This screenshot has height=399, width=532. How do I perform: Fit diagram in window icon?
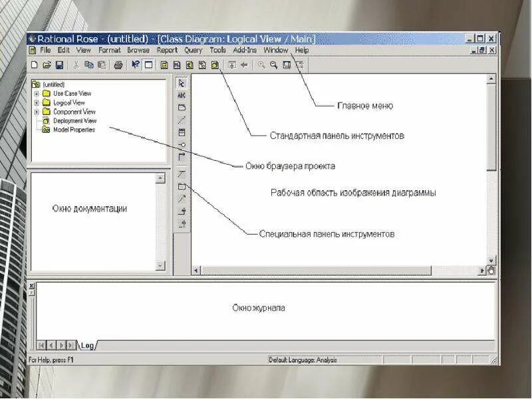click(x=287, y=65)
